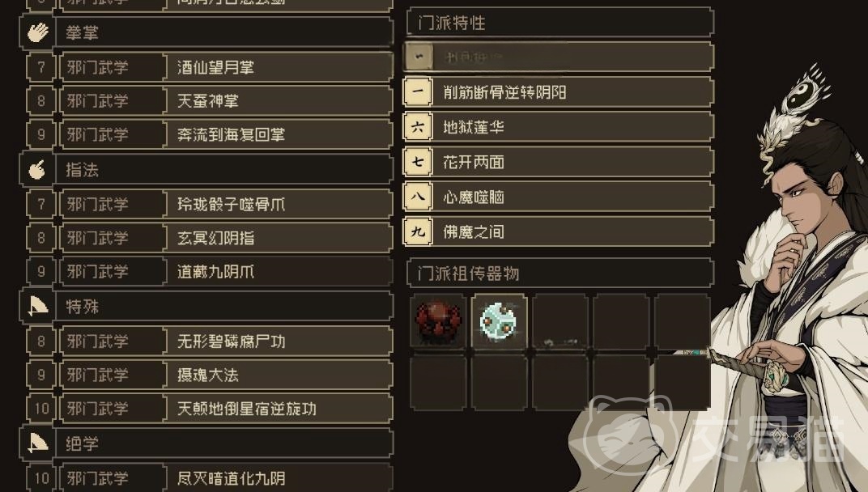Click the 花开两面 trait row
The height and width of the screenshot is (492, 868).
coord(559,162)
